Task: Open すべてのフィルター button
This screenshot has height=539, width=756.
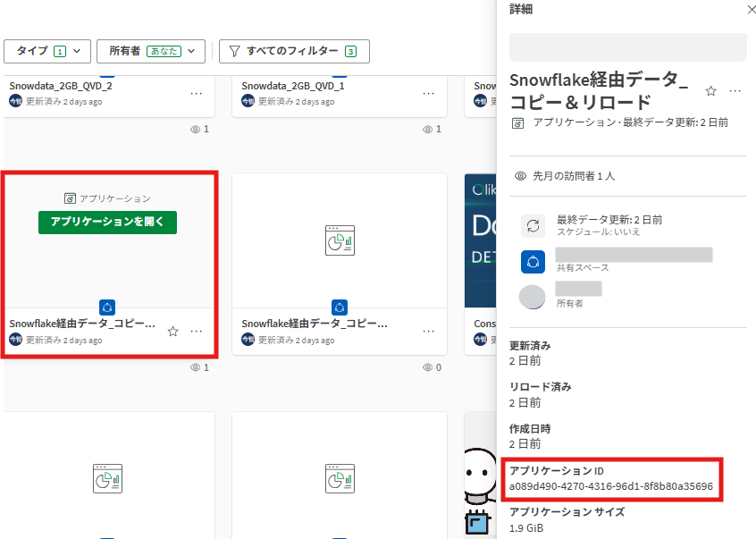Action: point(294,51)
